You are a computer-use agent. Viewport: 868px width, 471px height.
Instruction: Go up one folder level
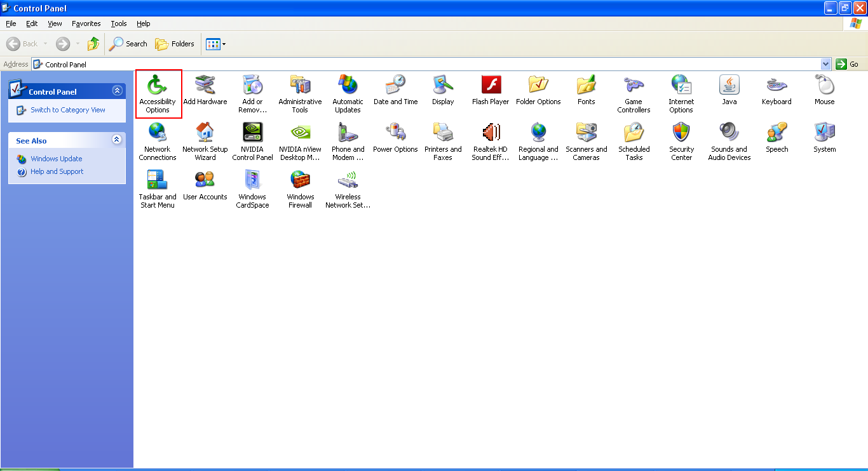93,44
